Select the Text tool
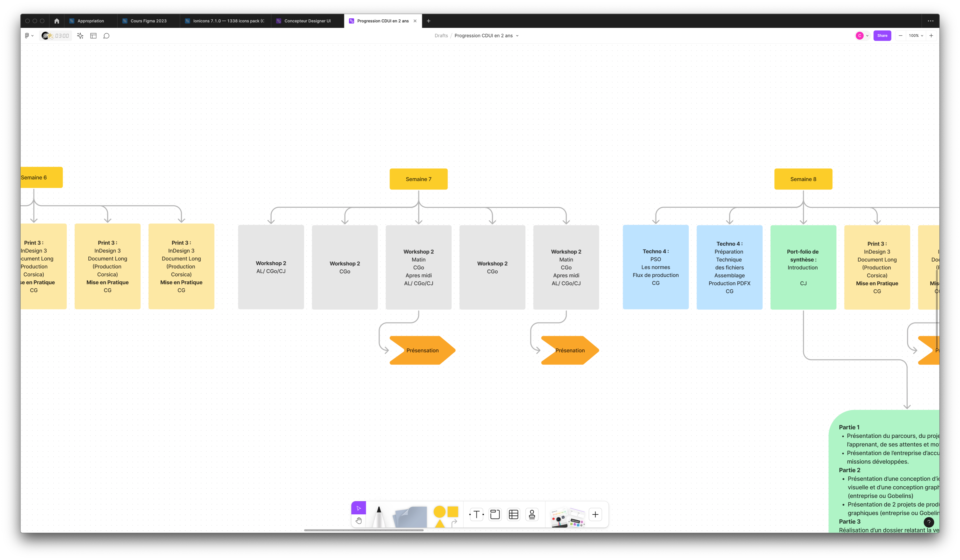Viewport: 960px width, 560px height. [x=476, y=515]
